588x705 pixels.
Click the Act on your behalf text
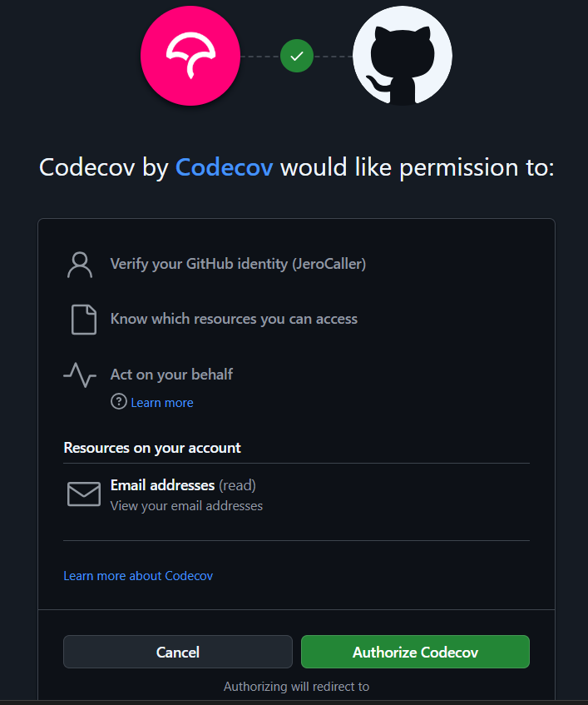coord(171,375)
